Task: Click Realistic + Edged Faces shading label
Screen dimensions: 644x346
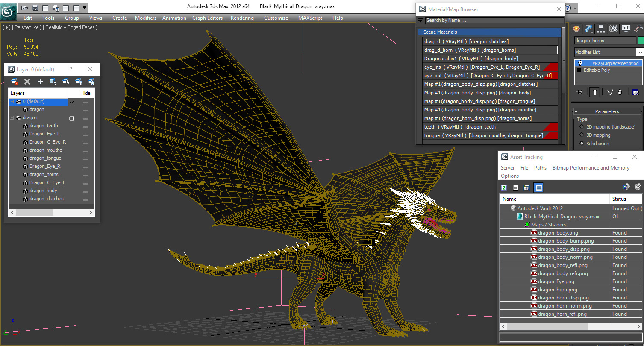Action: click(70, 27)
